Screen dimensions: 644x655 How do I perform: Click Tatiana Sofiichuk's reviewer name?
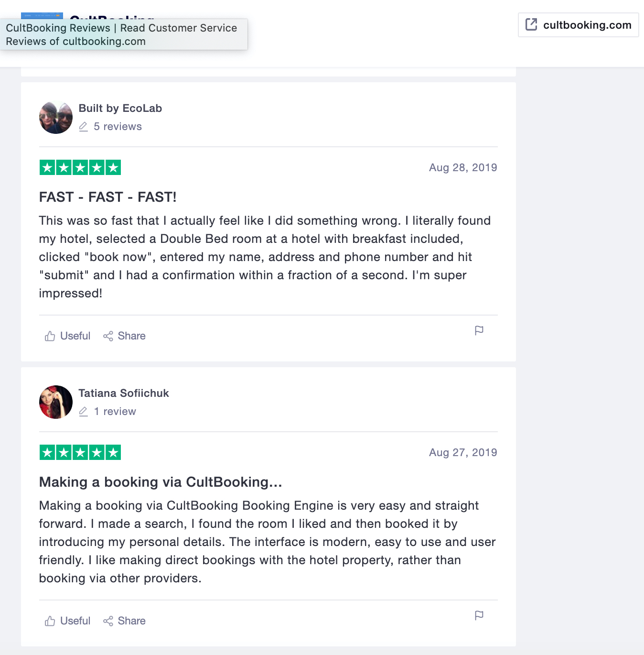pyautogui.click(x=123, y=393)
